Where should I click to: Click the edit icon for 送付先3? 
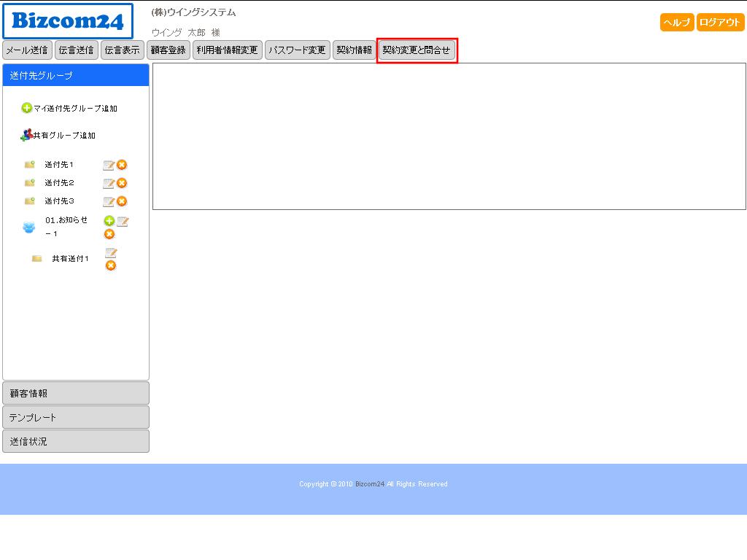[x=109, y=201]
